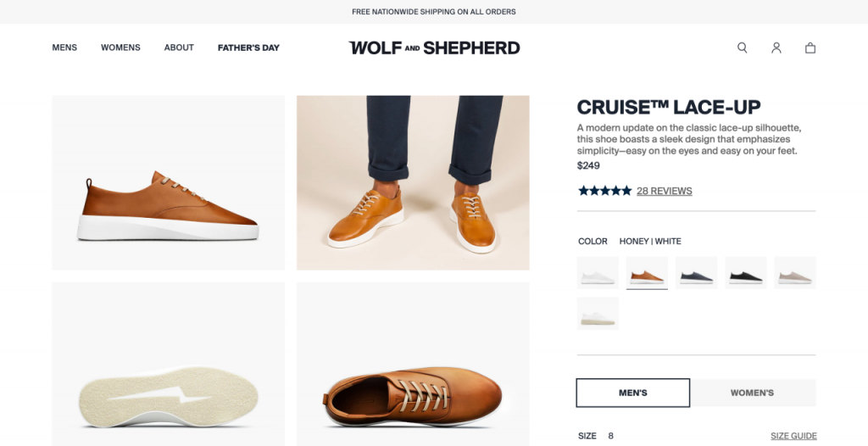Image resolution: width=868 pixels, height=446 pixels.
Task: Pick the navy shoe color swatch
Action: pos(696,273)
